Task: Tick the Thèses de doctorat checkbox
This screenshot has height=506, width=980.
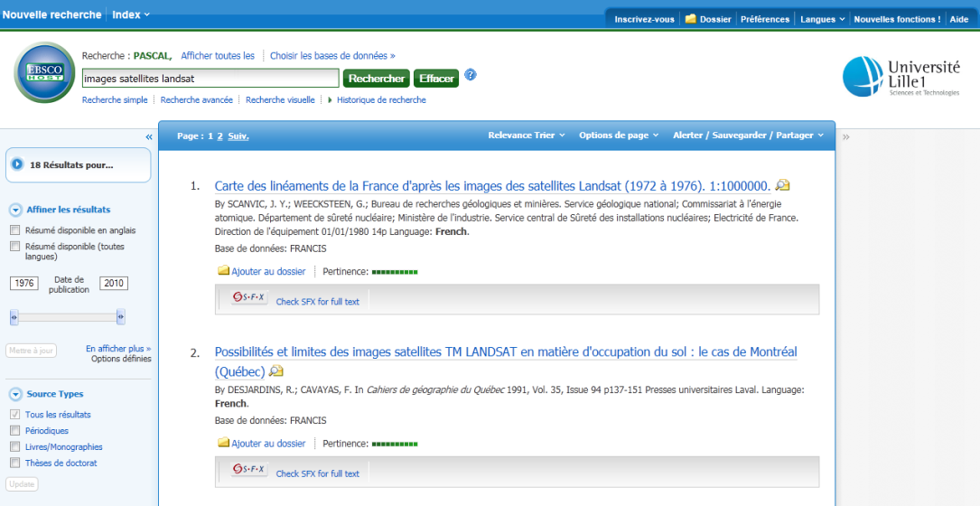Action: click(x=14, y=464)
